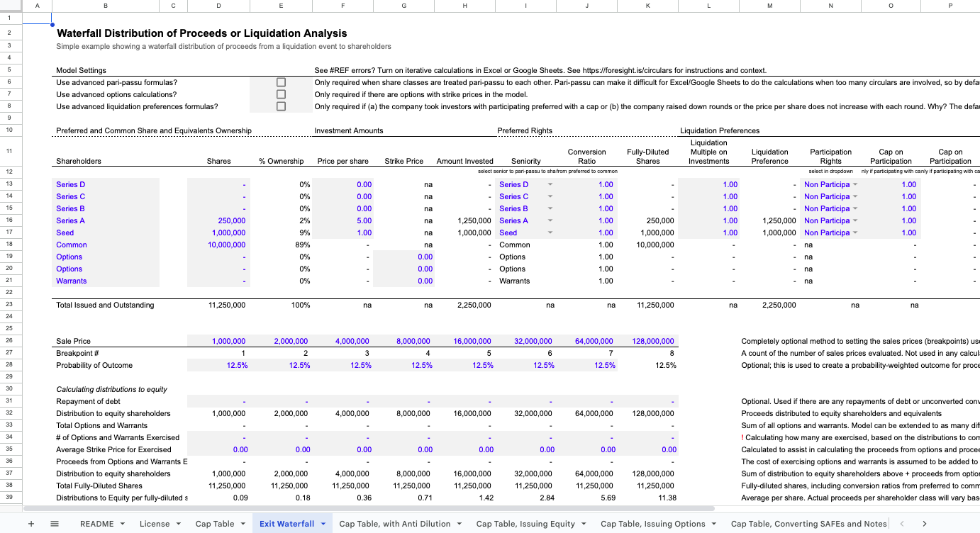Click the Preferred Rights section heading

(x=525, y=130)
